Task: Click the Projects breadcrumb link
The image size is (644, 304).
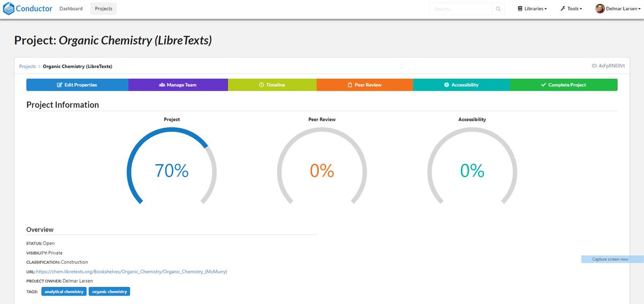Action: point(27,66)
